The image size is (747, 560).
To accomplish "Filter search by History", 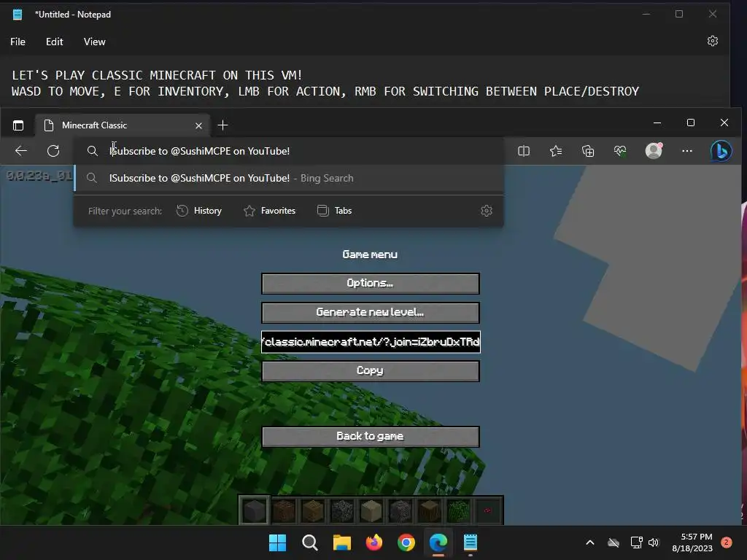I will pyautogui.click(x=199, y=211).
